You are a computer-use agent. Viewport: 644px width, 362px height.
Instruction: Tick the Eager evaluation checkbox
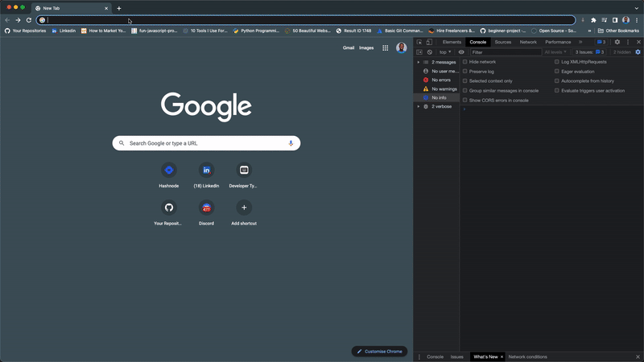(x=557, y=72)
